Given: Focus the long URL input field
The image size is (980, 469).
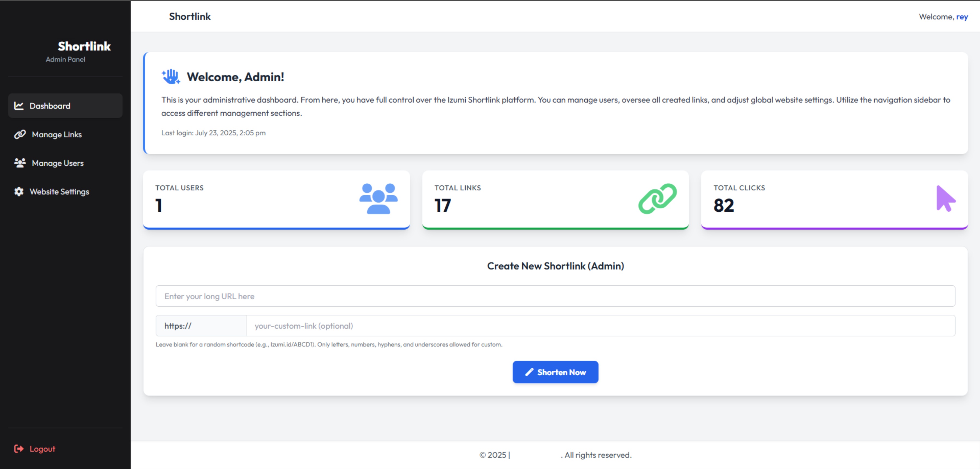Looking at the screenshot, I should 555,296.
